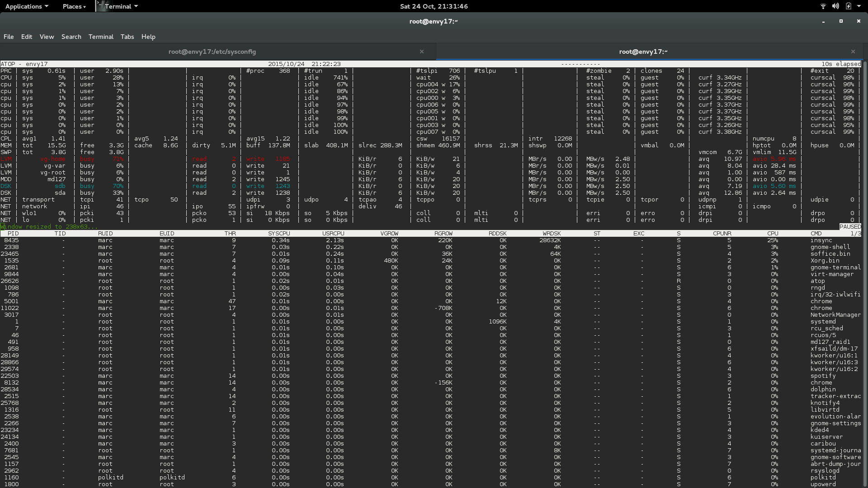
Task: Open the Search menu
Action: [71, 37]
